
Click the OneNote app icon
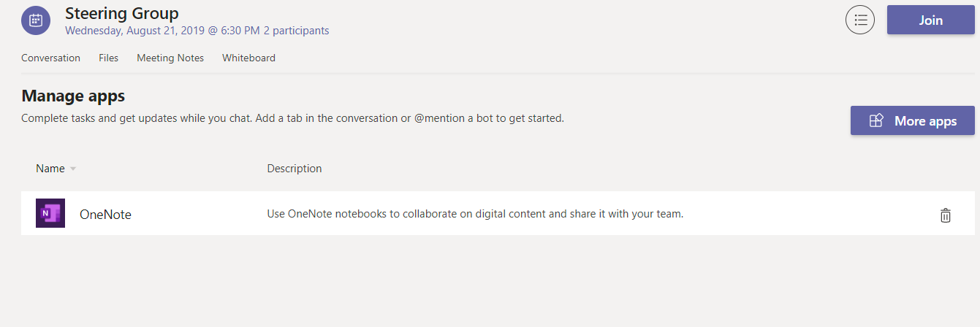pos(50,213)
